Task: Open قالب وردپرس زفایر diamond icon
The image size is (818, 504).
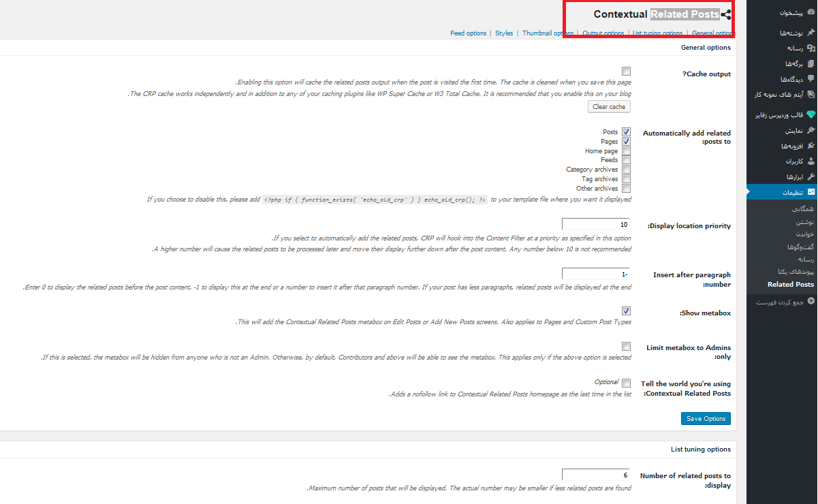Action: 811,114
